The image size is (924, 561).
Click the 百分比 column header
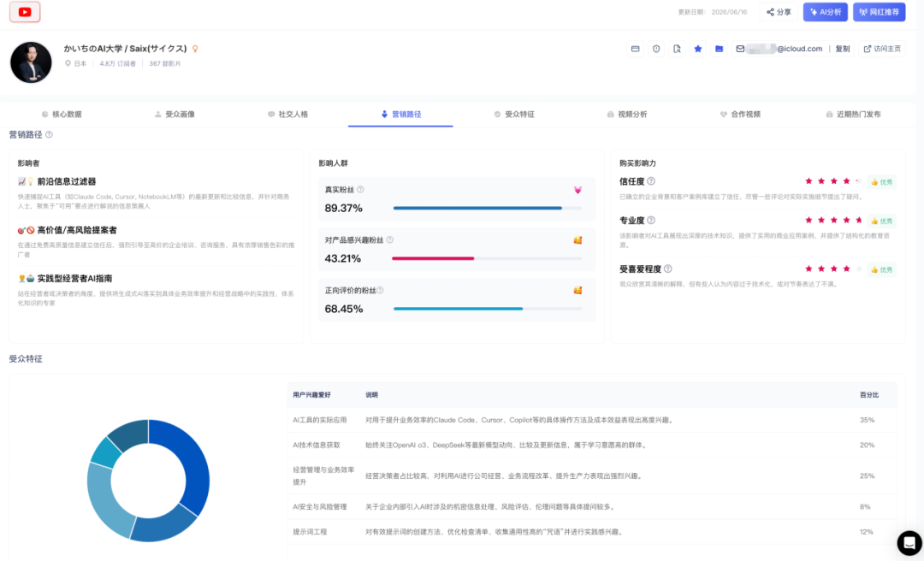coord(868,395)
